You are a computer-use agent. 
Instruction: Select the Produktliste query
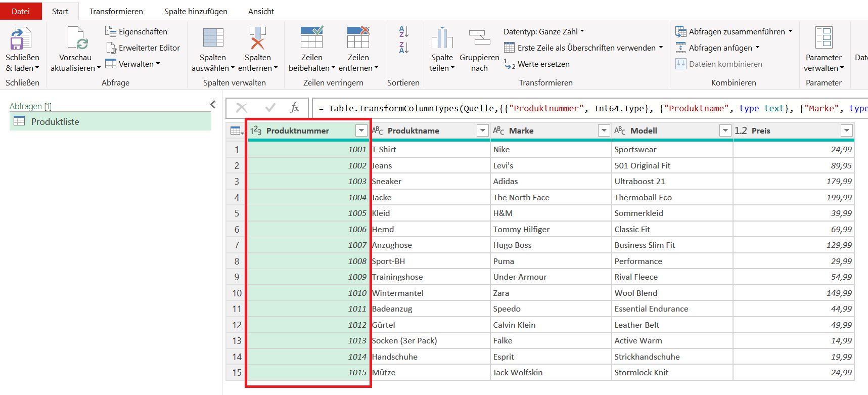[x=110, y=121]
